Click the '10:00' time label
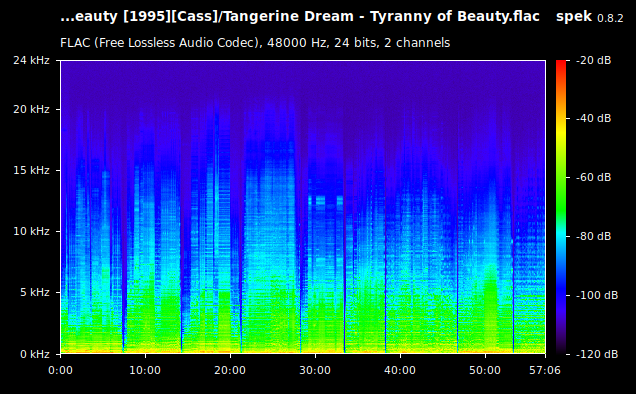The height and width of the screenshot is (394, 636). [145, 370]
